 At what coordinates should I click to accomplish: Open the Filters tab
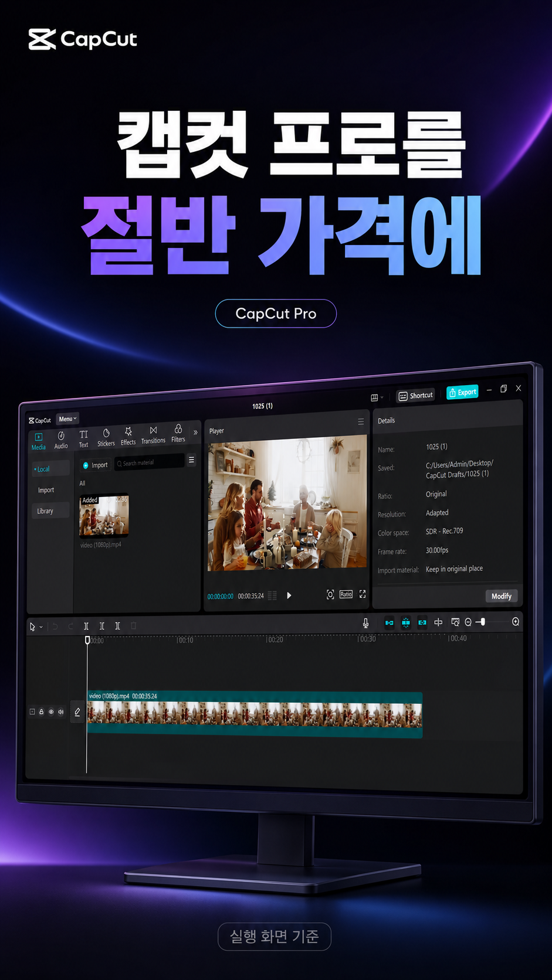click(178, 434)
